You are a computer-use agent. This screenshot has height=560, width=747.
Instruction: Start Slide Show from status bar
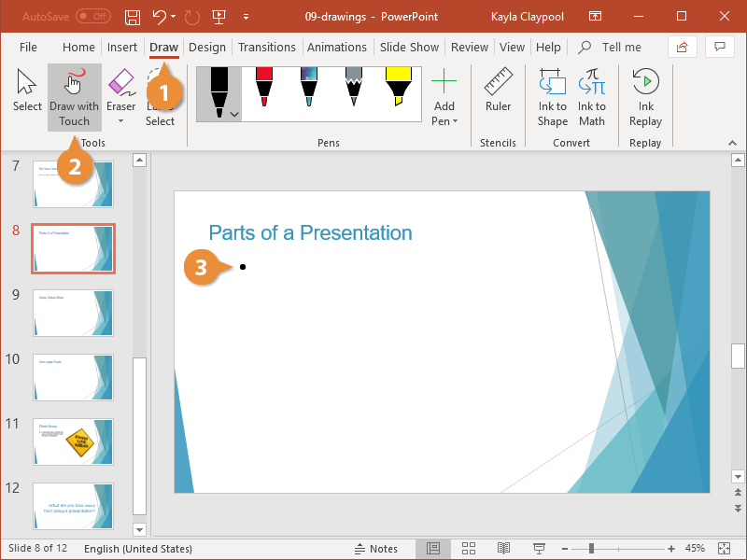tap(539, 549)
